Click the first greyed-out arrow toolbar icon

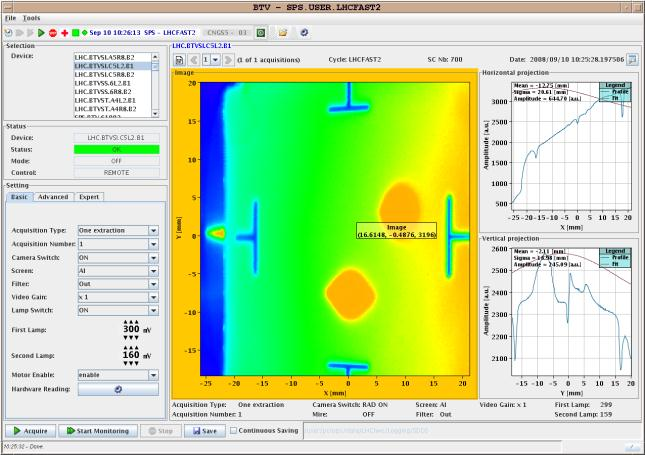[19, 32]
